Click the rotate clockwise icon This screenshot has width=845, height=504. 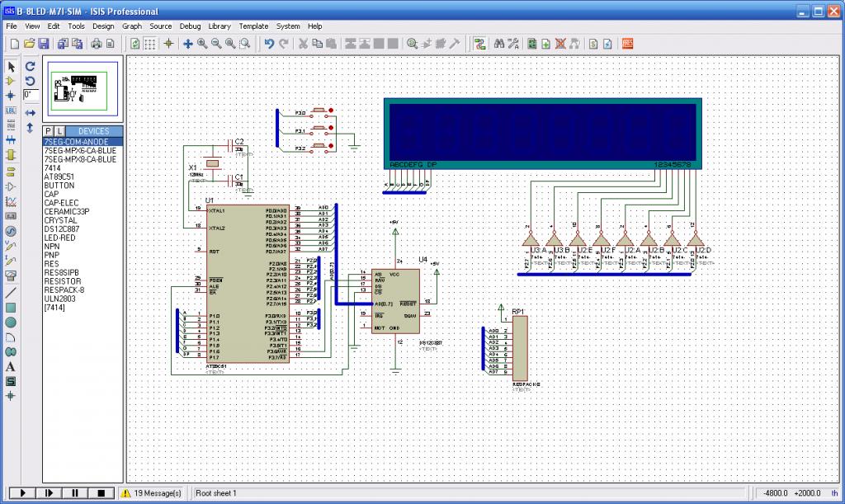31,66
